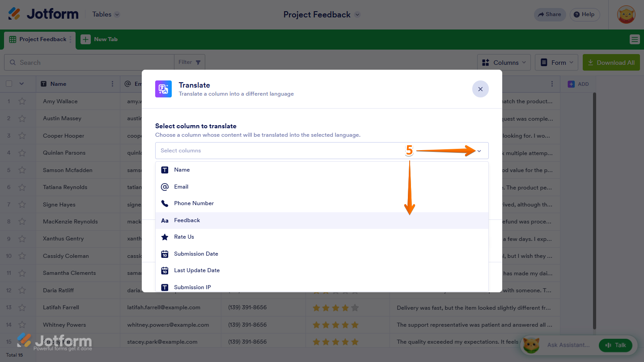Image resolution: width=644 pixels, height=362 pixels.
Task: Star the Latifah Farrell row
Action: (x=22, y=307)
